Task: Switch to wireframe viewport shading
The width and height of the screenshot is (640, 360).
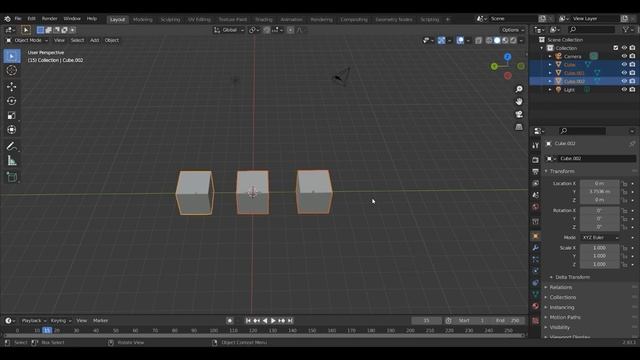Action: tap(489, 40)
